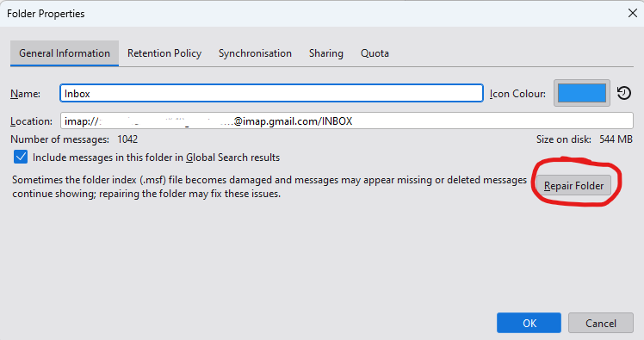Close the Folder Properties dialog
Viewport: 644px width, 340px height.
point(633,13)
